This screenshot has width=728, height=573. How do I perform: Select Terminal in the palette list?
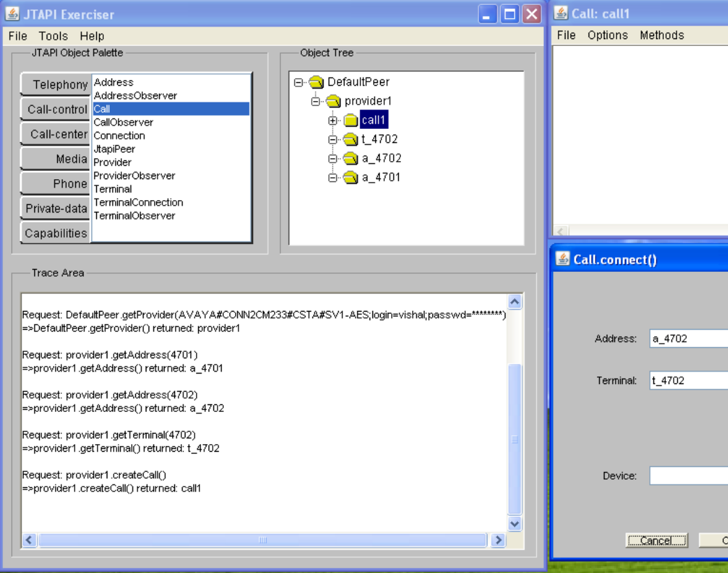tap(171, 190)
